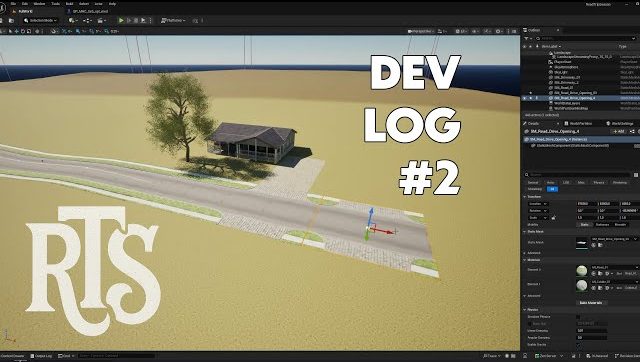Viewport: 640px width, 362px height.
Task: Open the Rotation type dropdown
Action: (538, 211)
